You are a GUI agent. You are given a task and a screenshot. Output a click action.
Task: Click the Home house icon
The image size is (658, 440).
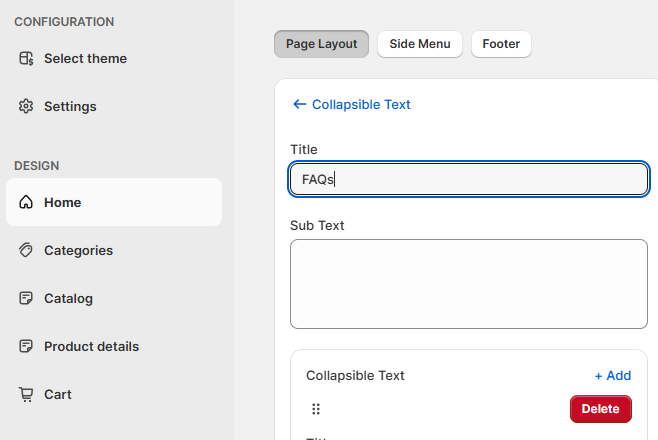[x=26, y=202]
